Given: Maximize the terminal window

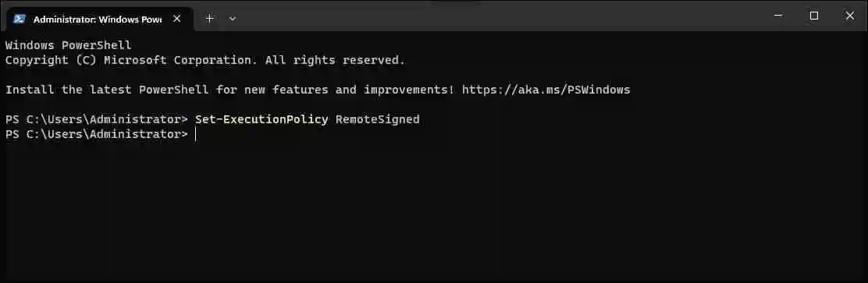Looking at the screenshot, I should click(x=813, y=16).
